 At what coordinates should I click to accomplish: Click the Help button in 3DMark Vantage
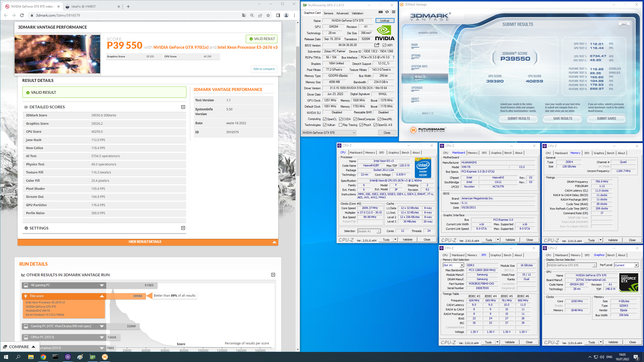(624, 24)
